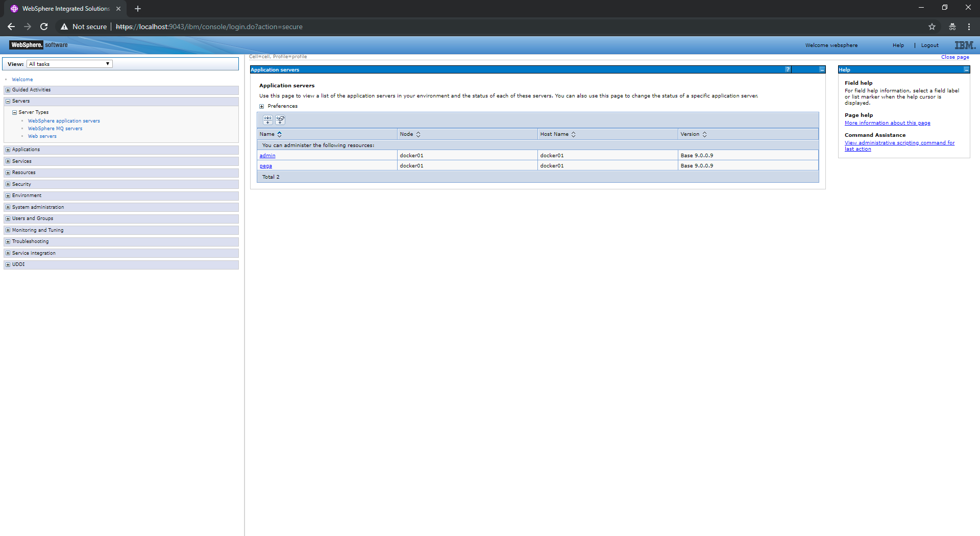980x536 pixels.
Task: Expand Users and Groups section
Action: [x=8, y=218]
